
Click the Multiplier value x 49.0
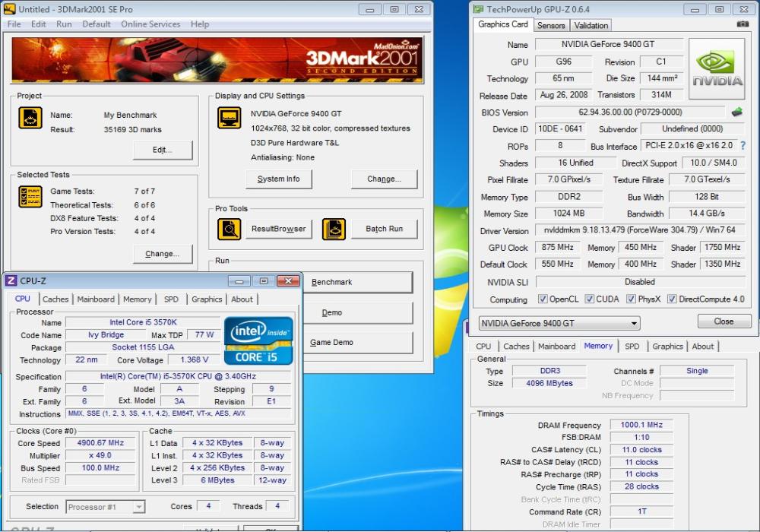click(100, 455)
